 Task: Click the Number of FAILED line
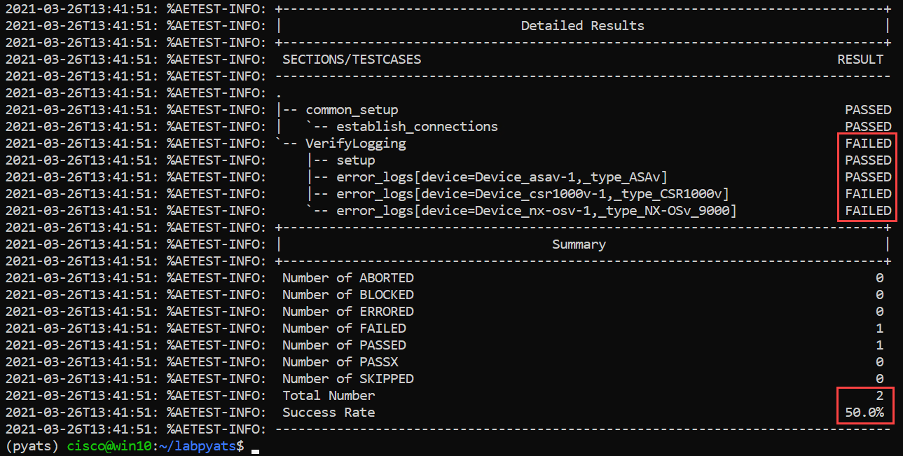click(582, 329)
